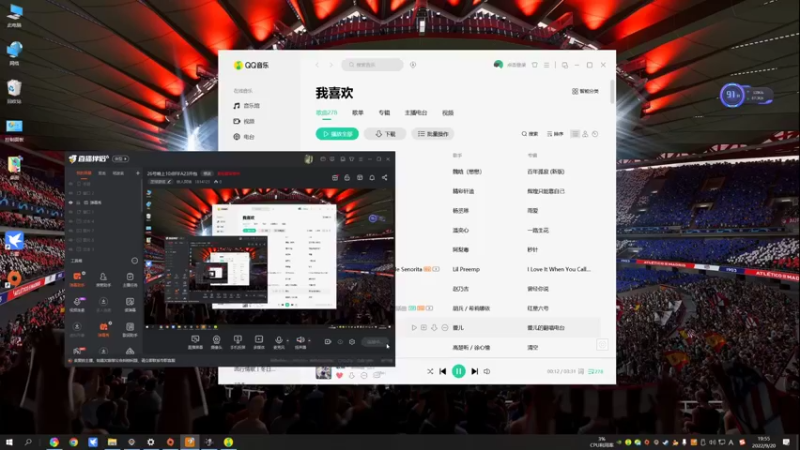
Task: Toggle the eye visibility of highlighted scene source
Action: (71, 203)
